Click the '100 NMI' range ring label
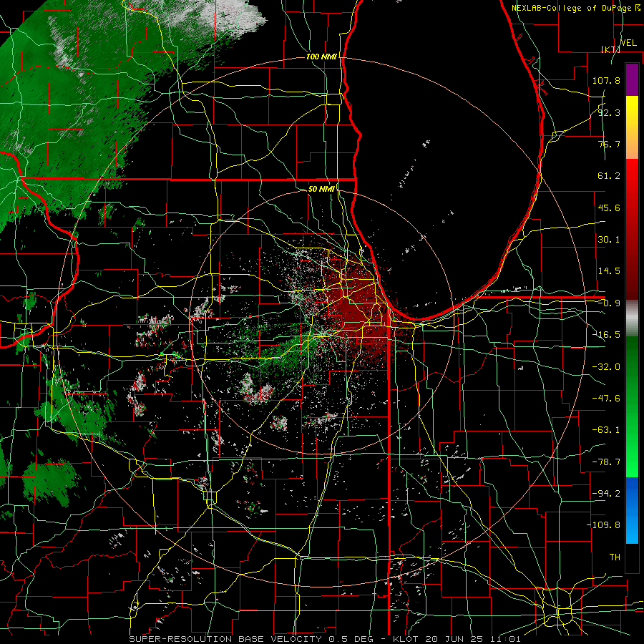Screen dimensions: 644x644 (321, 57)
